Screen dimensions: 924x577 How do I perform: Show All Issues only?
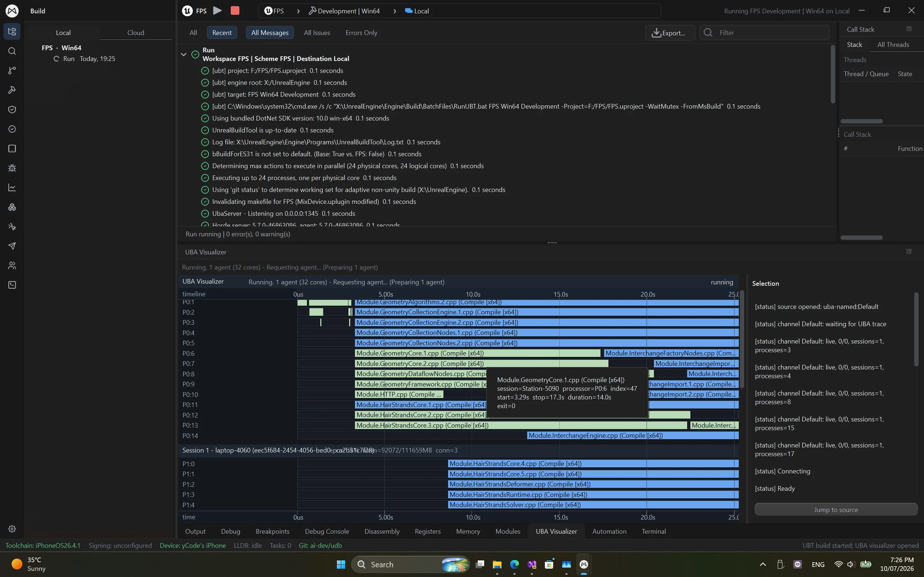coord(317,32)
